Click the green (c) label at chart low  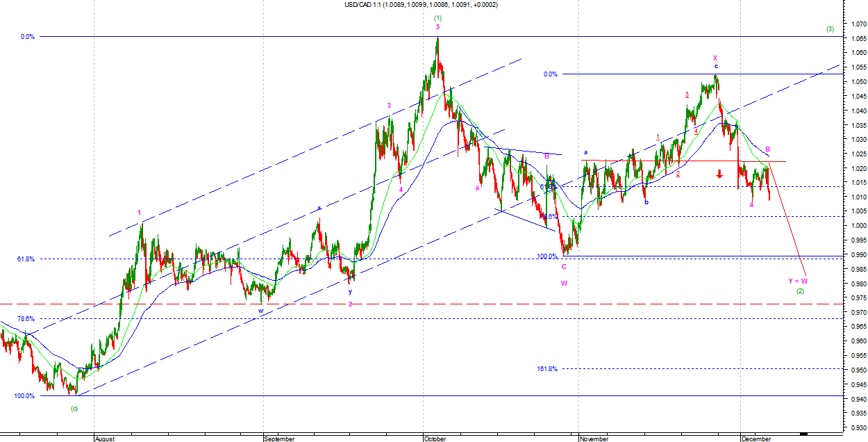tap(74, 408)
